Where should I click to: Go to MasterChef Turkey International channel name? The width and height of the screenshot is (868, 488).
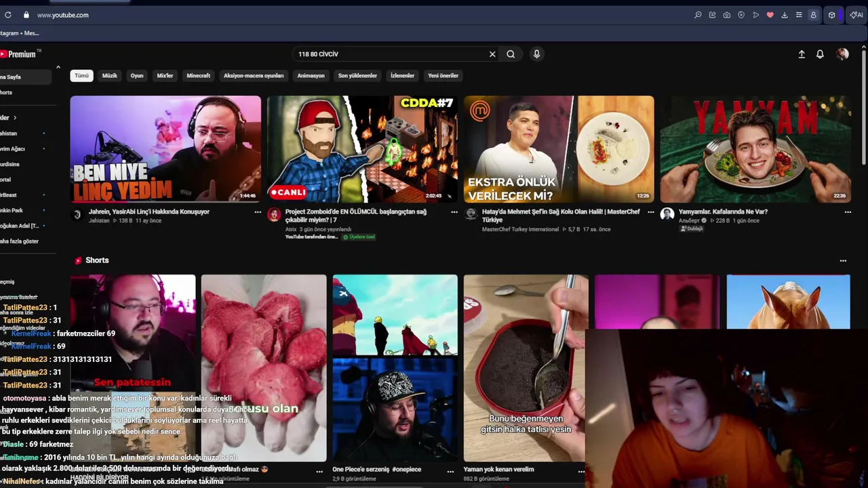click(521, 230)
